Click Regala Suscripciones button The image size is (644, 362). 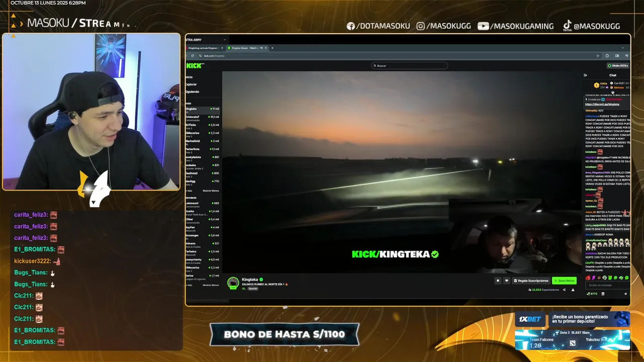point(531,281)
